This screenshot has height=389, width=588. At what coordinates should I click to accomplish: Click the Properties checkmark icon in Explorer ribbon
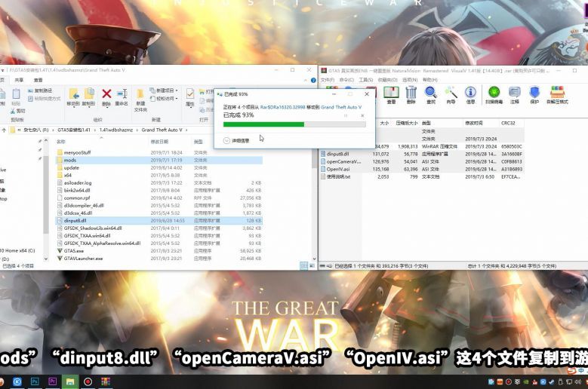pyautogui.click(x=190, y=94)
